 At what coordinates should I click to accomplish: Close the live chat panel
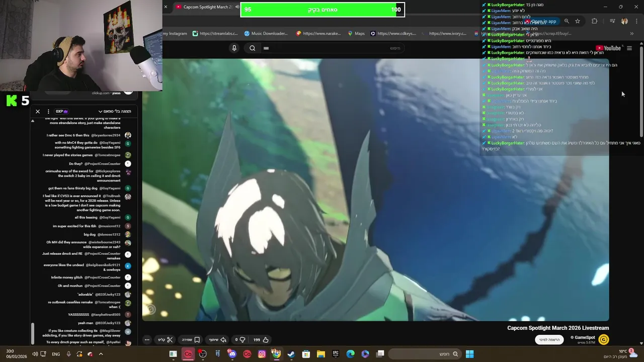[x=38, y=112]
